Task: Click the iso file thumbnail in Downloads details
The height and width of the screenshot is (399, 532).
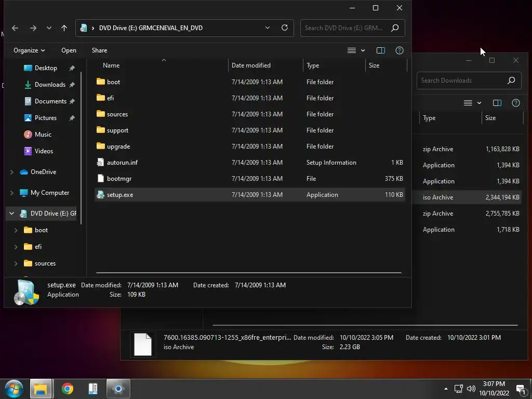Action: (x=143, y=344)
